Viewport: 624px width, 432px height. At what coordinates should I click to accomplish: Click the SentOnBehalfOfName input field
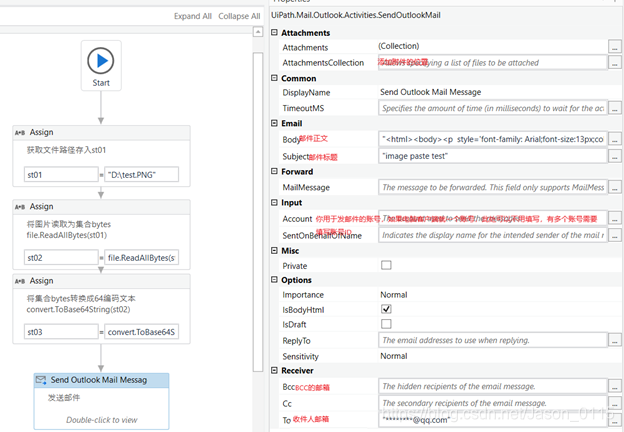493,235
